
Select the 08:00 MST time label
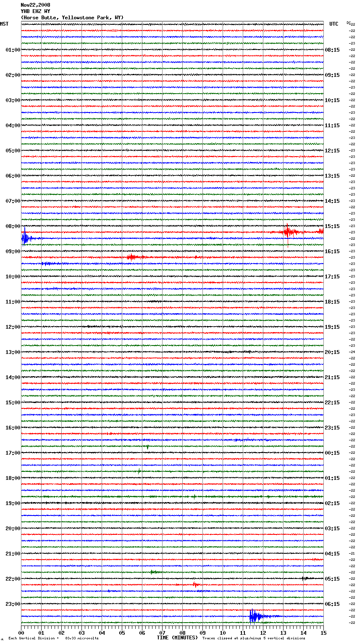[x=13, y=226]
